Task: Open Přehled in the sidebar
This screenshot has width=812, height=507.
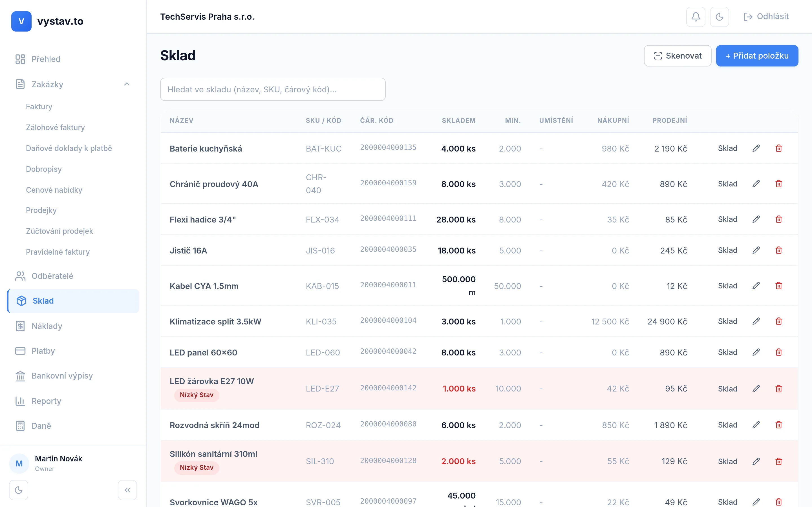Action: [46, 59]
